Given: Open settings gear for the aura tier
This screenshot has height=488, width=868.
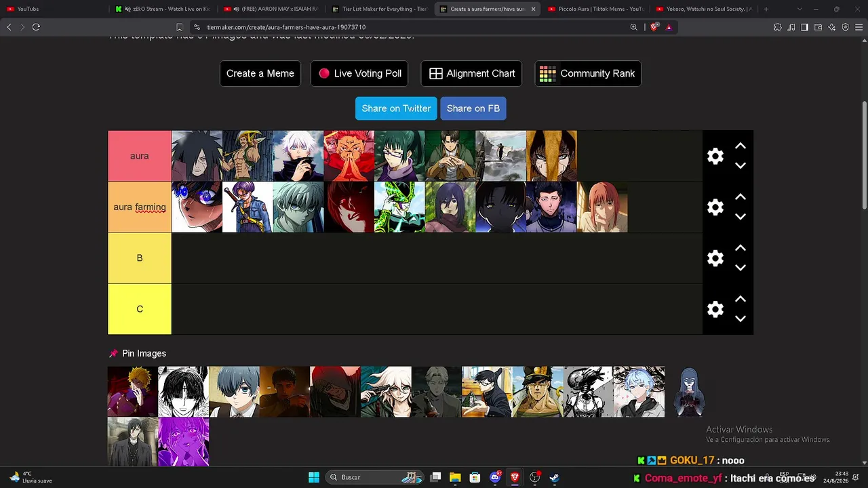Looking at the screenshot, I should [x=715, y=157].
